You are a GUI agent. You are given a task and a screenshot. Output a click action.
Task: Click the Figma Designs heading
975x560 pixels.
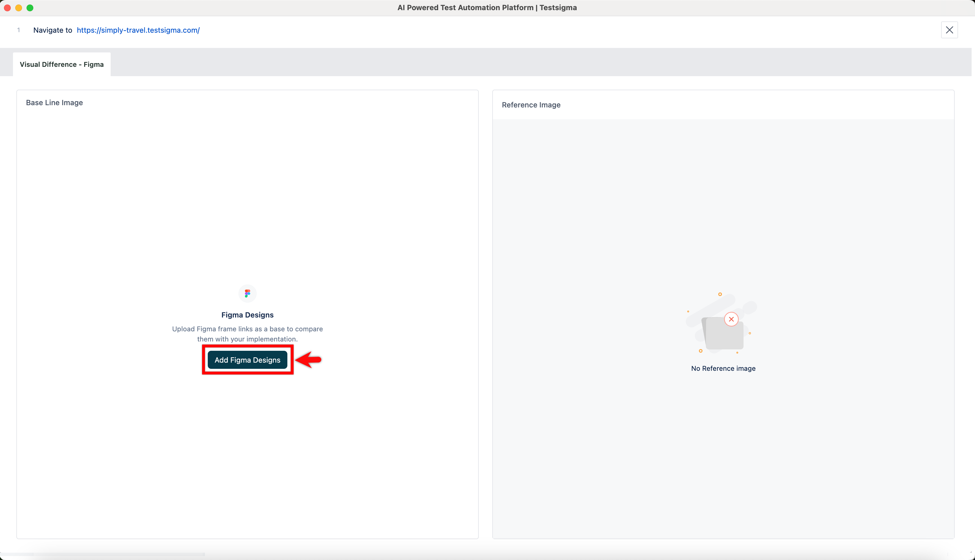247,315
